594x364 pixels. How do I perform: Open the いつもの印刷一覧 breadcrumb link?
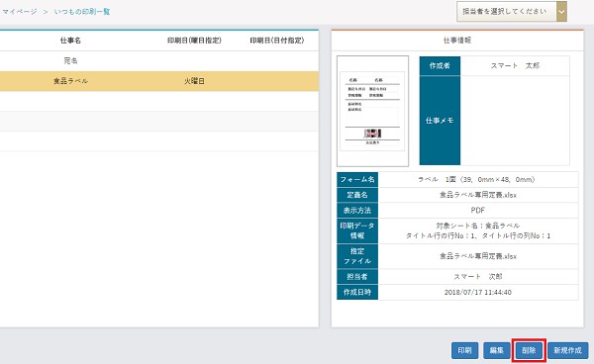tap(82, 12)
